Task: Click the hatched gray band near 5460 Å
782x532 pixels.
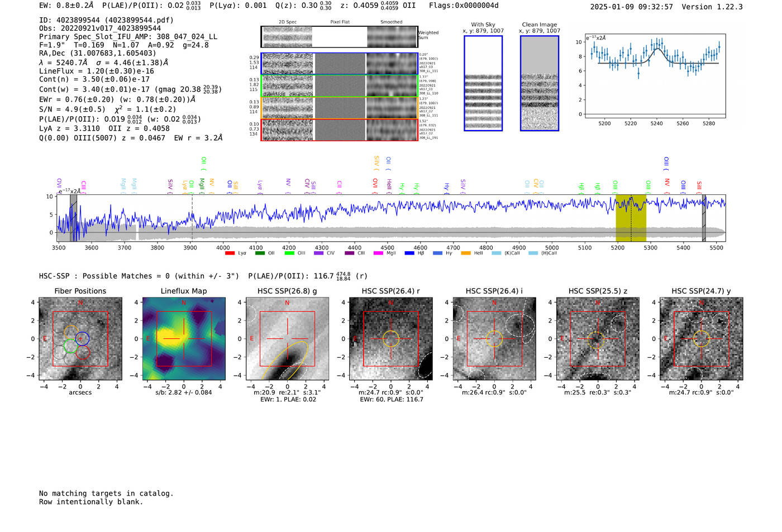Action: coord(704,218)
